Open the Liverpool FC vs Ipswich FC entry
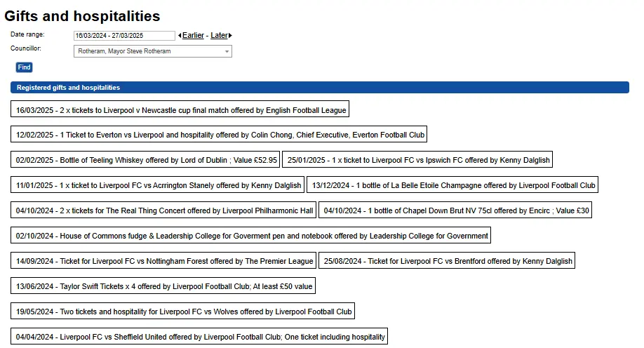 (x=417, y=161)
